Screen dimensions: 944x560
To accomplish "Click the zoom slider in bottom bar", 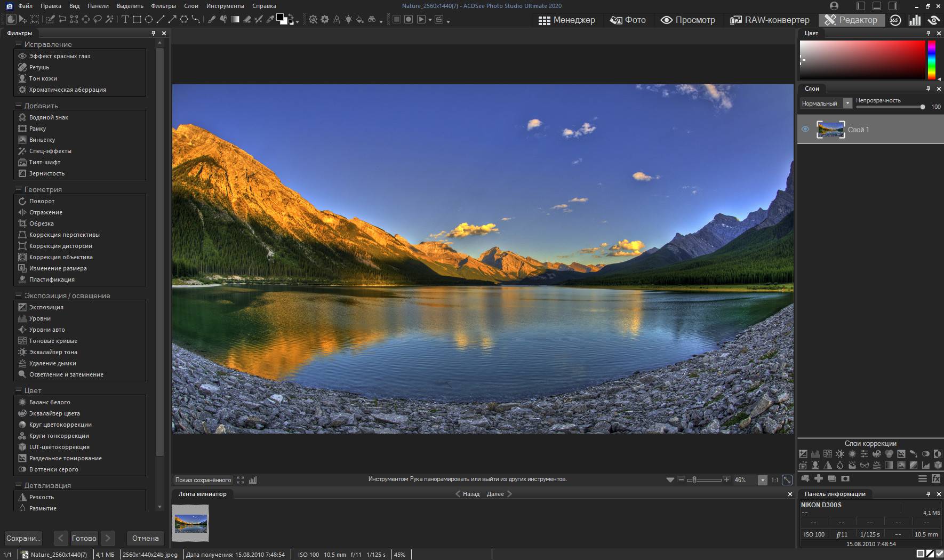I will [704, 480].
